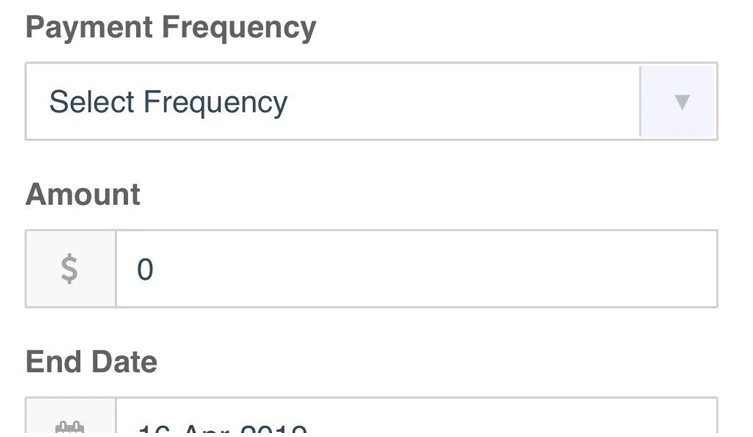This screenshot has width=753, height=437.
Task: Click the End Date input field
Action: point(416,428)
